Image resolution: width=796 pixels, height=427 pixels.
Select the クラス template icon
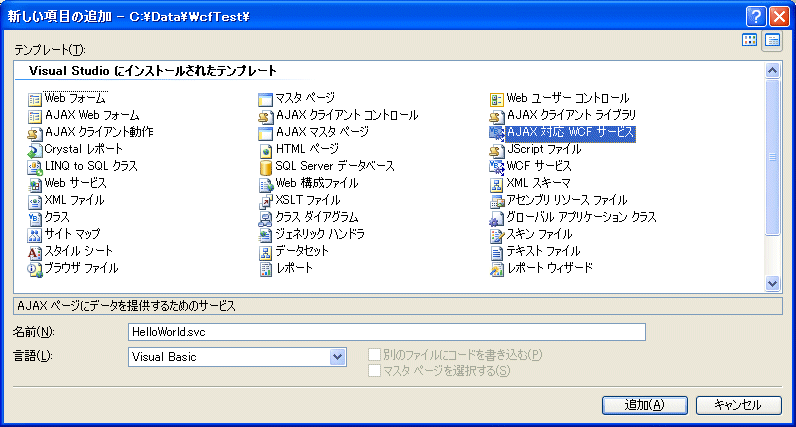coord(35,219)
